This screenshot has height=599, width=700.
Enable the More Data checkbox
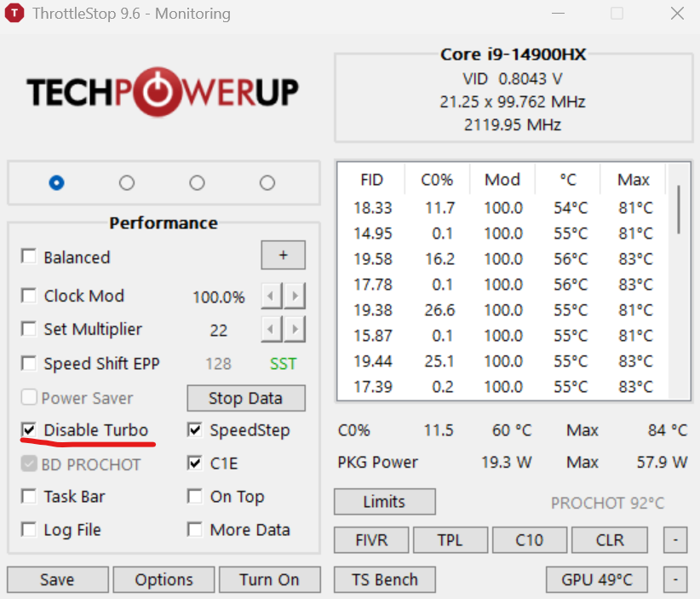pos(195,530)
